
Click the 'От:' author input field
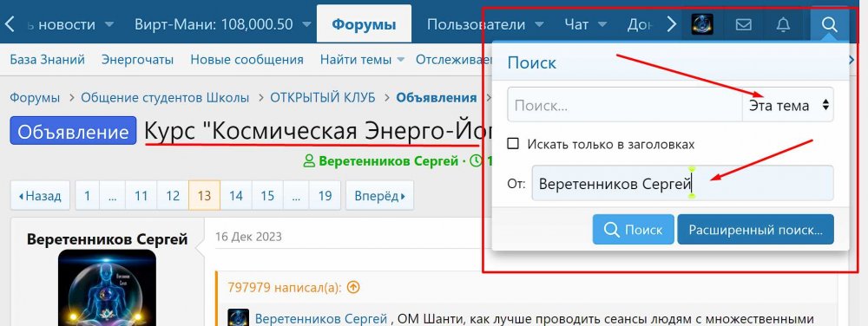tap(682, 183)
